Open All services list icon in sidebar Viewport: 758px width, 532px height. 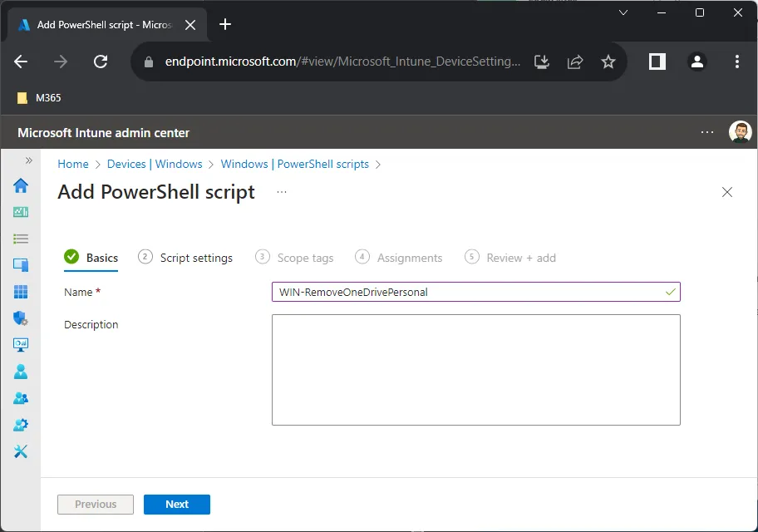click(21, 239)
